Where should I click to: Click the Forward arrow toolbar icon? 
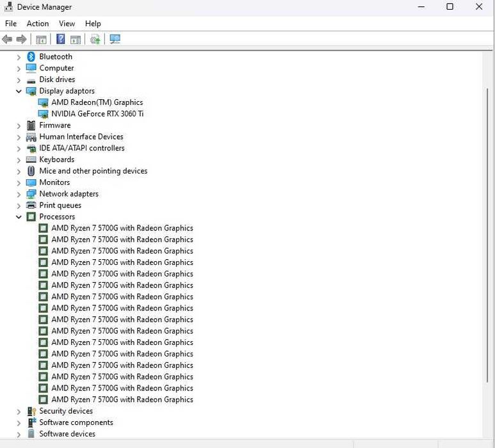click(21, 40)
